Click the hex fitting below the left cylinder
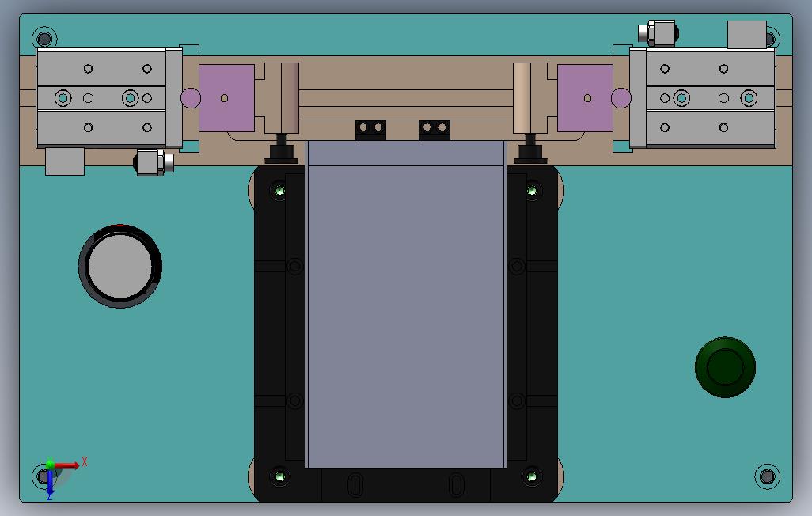The image size is (812, 516). click(x=154, y=163)
